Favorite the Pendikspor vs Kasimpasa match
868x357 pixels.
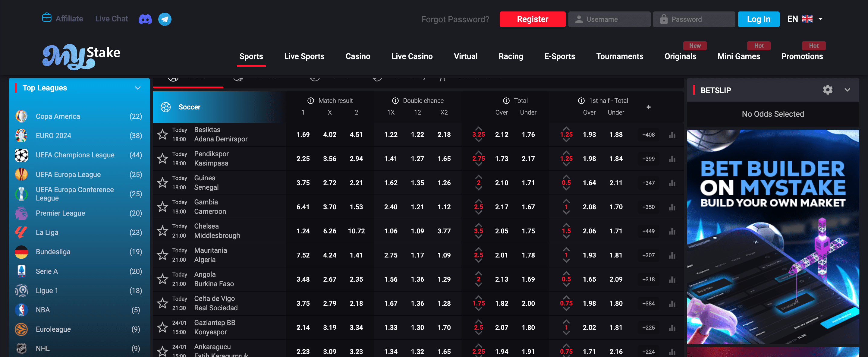tap(162, 158)
